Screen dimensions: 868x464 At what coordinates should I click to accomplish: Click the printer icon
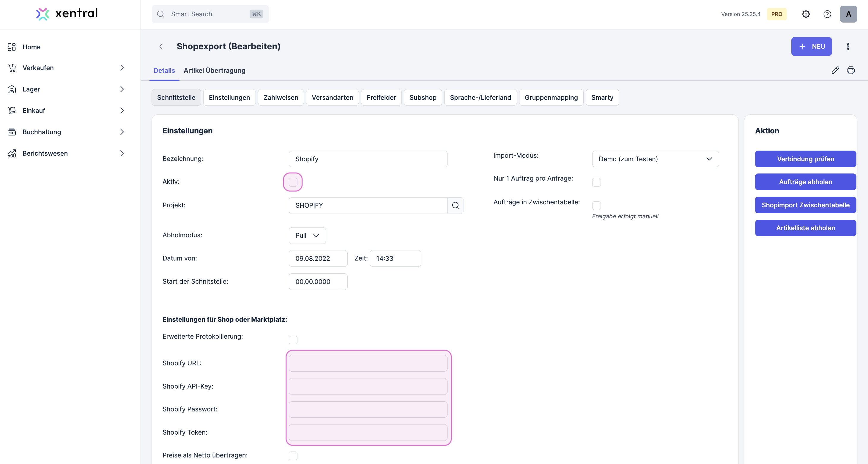pyautogui.click(x=851, y=70)
